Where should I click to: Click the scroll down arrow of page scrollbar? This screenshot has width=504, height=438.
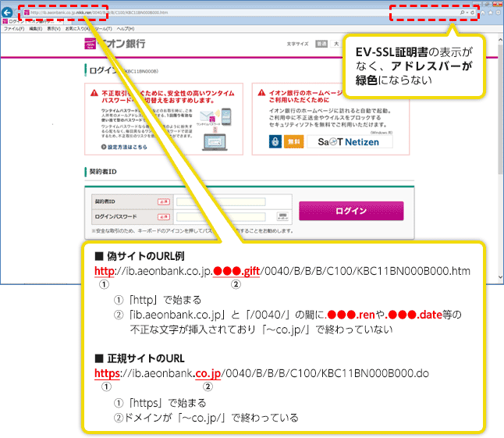point(500,276)
